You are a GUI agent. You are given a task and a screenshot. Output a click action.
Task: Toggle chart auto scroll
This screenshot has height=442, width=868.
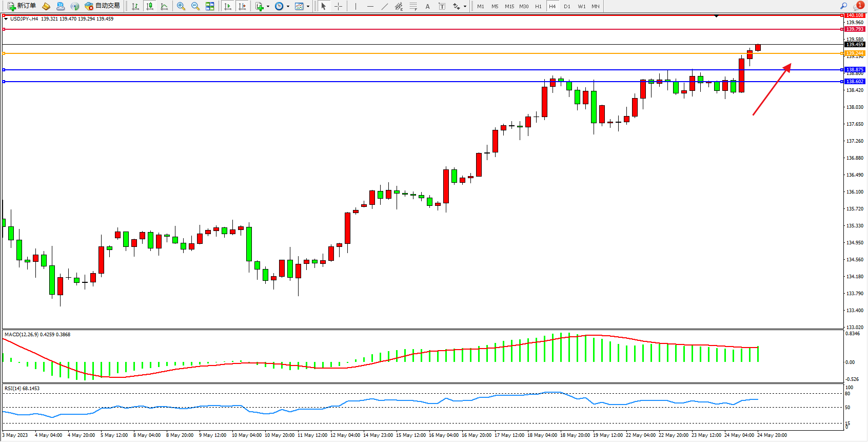[x=228, y=6]
